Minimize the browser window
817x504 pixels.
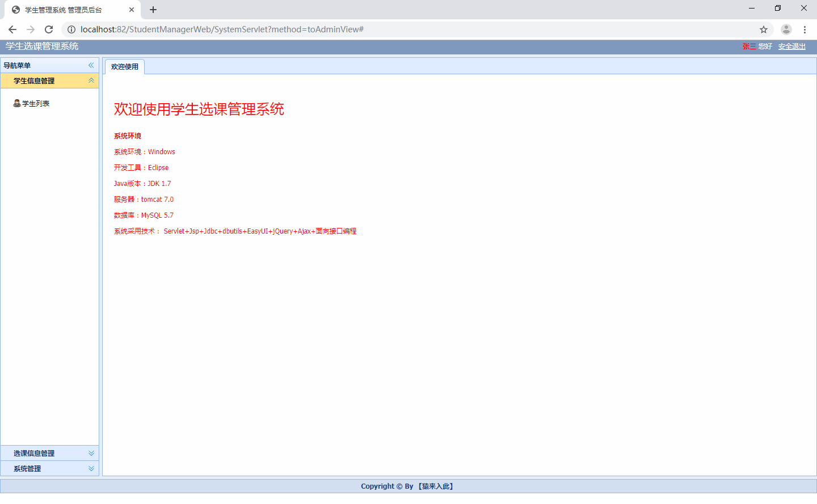(752, 8)
